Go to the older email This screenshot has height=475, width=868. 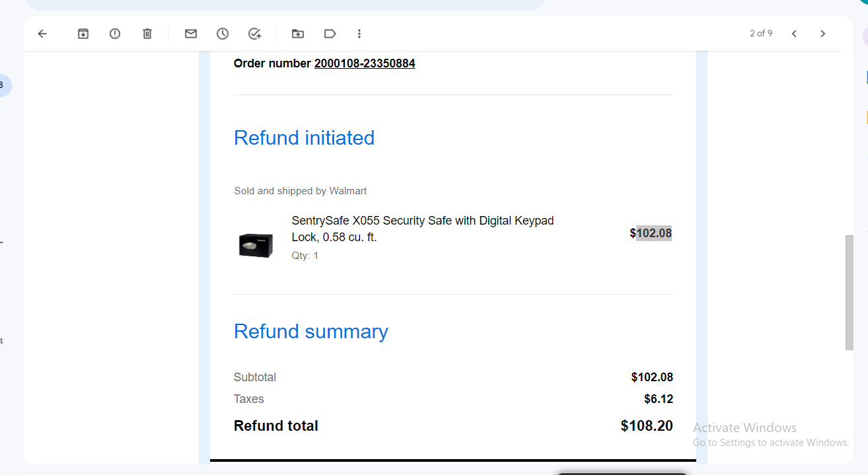822,34
